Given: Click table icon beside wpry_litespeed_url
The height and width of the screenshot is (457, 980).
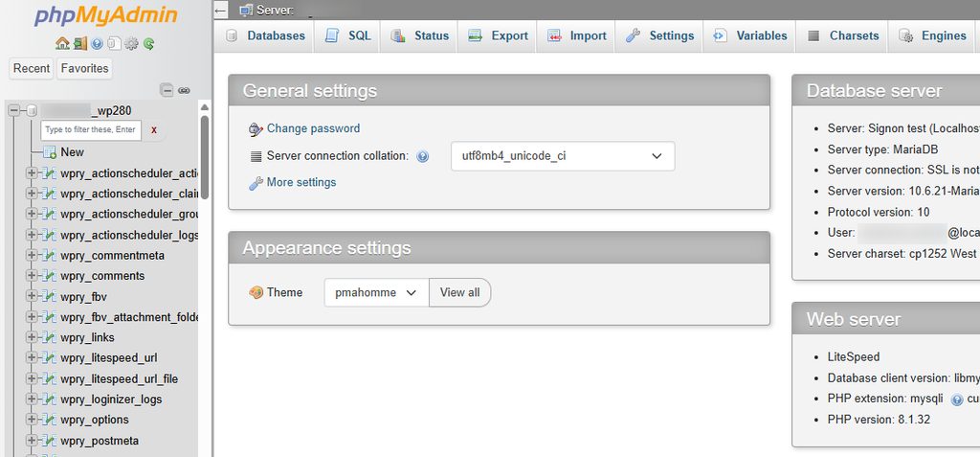Looking at the screenshot, I should point(50,358).
